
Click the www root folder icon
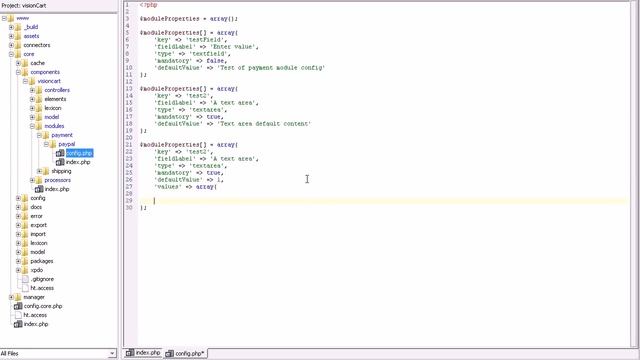(11, 18)
